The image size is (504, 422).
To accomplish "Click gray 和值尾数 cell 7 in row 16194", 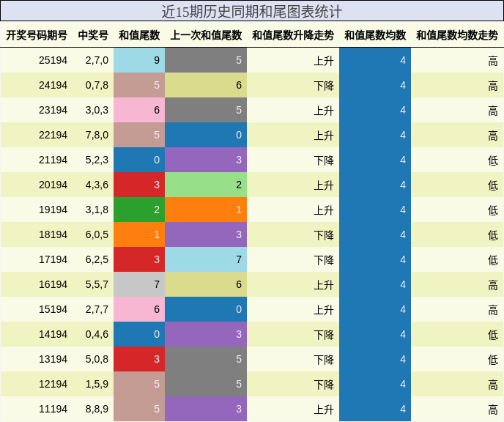I will (139, 284).
